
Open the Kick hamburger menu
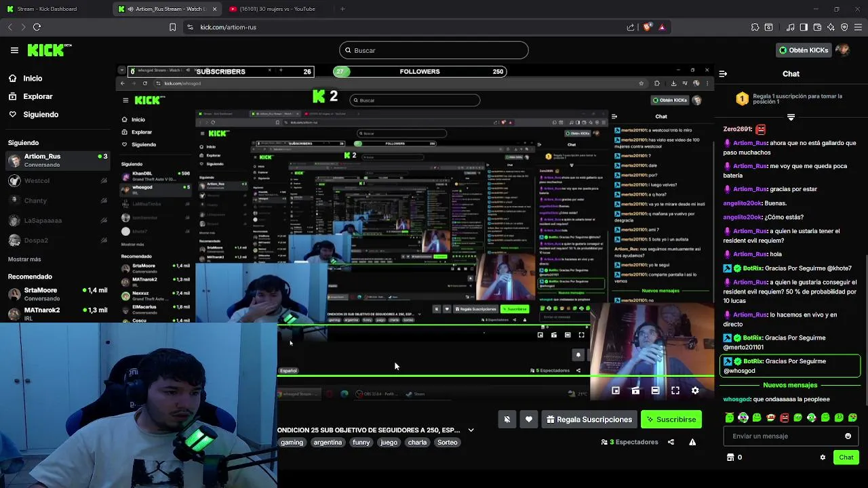tap(14, 50)
